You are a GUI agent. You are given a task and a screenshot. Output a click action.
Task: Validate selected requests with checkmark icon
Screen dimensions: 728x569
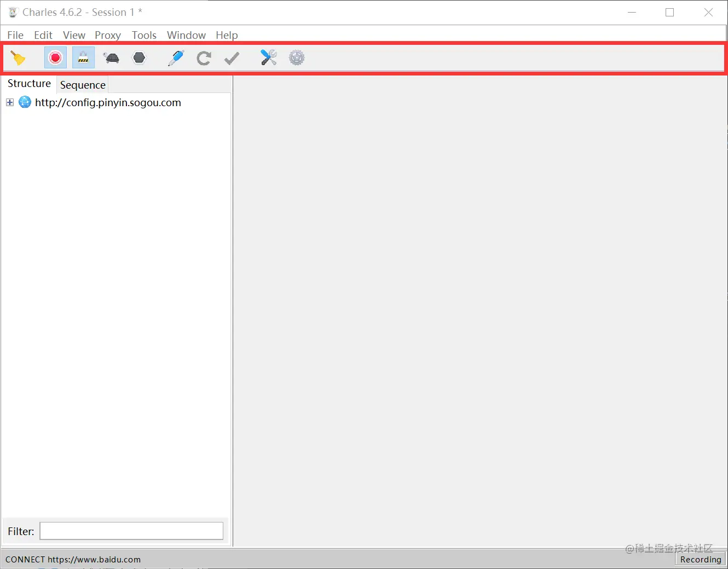pos(232,58)
